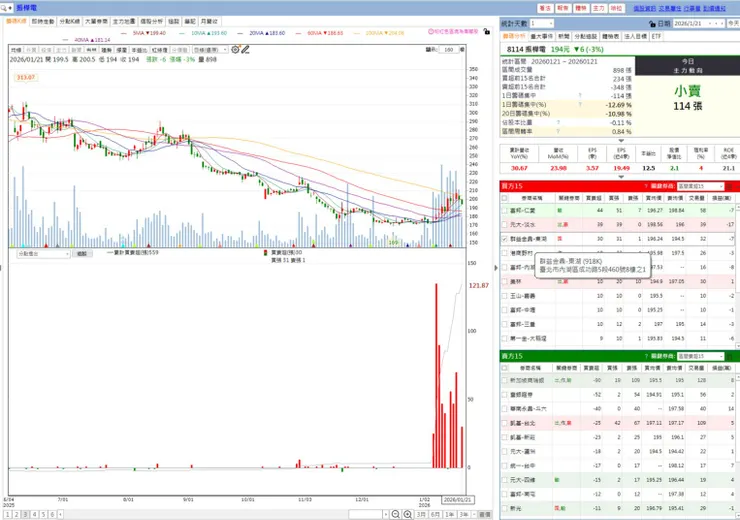Click the help question mark in 買方15 header
The image size is (740, 520).
tap(646, 186)
